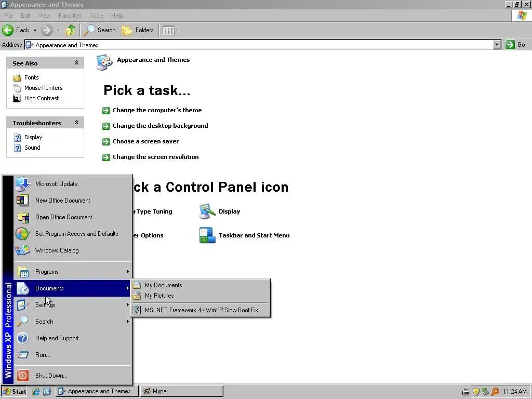Click the New Office Document icon
This screenshot has height=399, width=532.
23,201
